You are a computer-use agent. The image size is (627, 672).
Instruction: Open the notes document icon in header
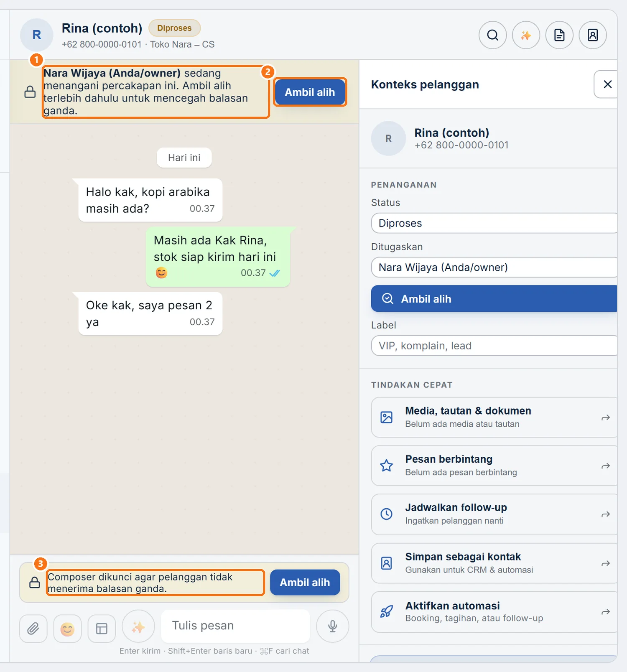tap(559, 35)
